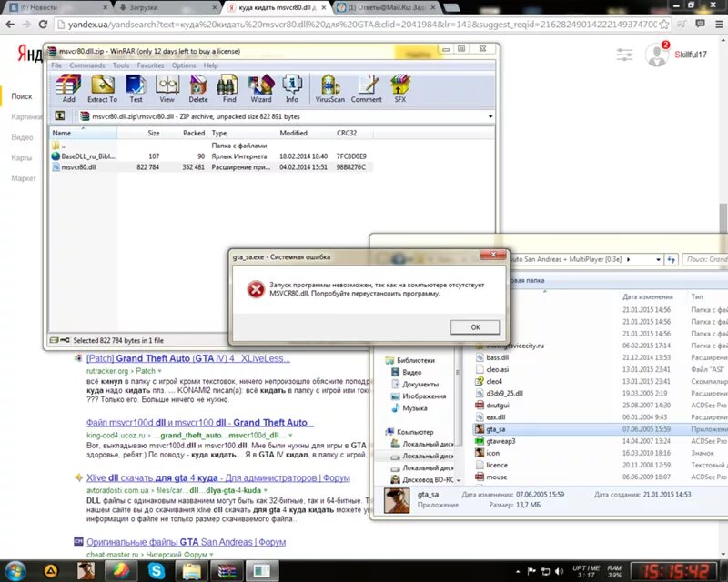Close the gta_sa.exe error dialog
Image resolution: width=728 pixels, height=582 pixels.
(x=493, y=255)
